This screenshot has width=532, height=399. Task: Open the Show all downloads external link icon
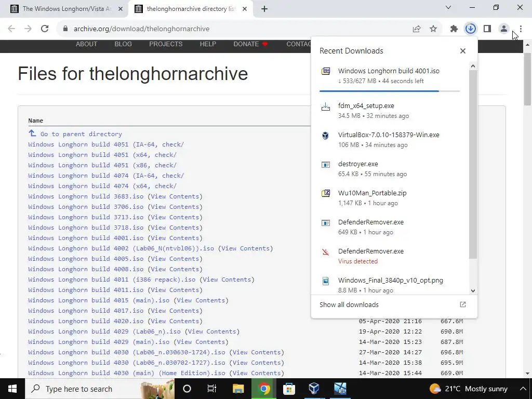(x=463, y=304)
